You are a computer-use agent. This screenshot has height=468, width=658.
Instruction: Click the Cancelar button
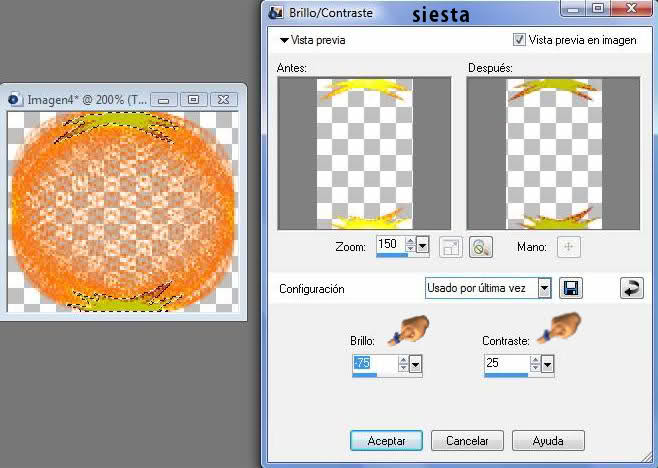pyautogui.click(x=467, y=441)
